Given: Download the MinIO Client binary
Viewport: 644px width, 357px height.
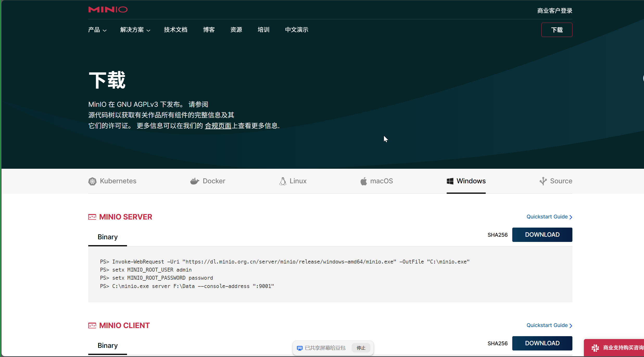Looking at the screenshot, I should click(x=542, y=343).
